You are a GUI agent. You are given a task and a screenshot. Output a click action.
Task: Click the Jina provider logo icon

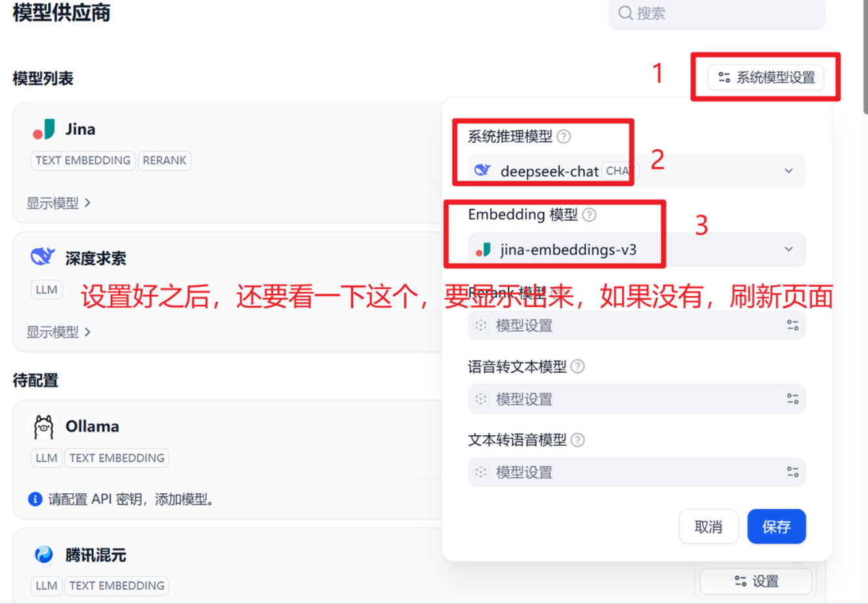[44, 130]
